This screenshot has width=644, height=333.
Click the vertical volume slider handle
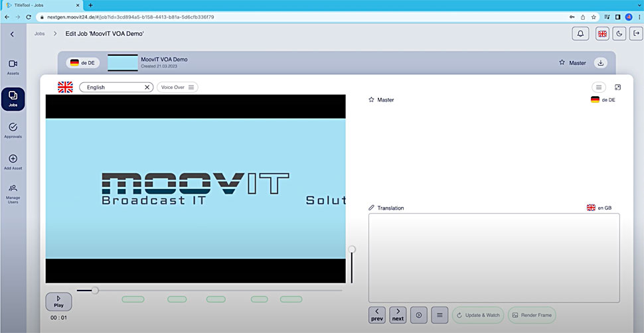coord(352,249)
